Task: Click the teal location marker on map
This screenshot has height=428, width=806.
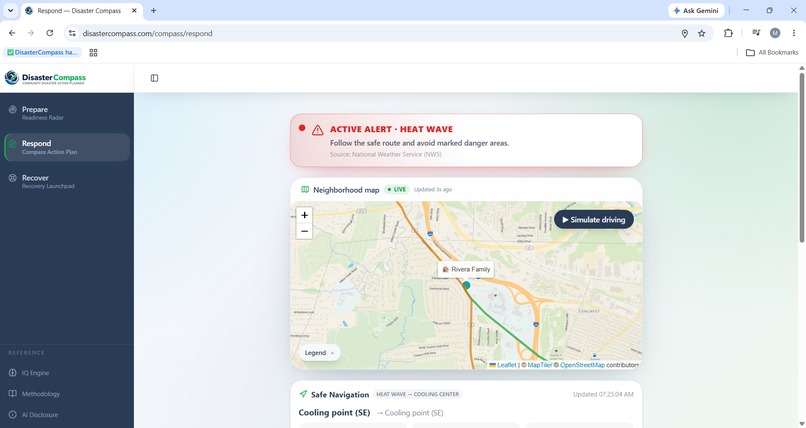Action: pos(466,285)
